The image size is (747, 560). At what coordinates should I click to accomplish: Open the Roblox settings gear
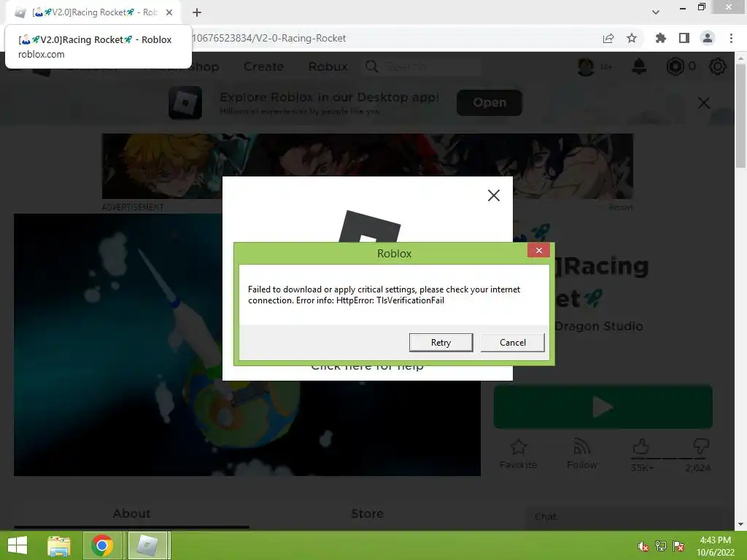click(x=718, y=66)
